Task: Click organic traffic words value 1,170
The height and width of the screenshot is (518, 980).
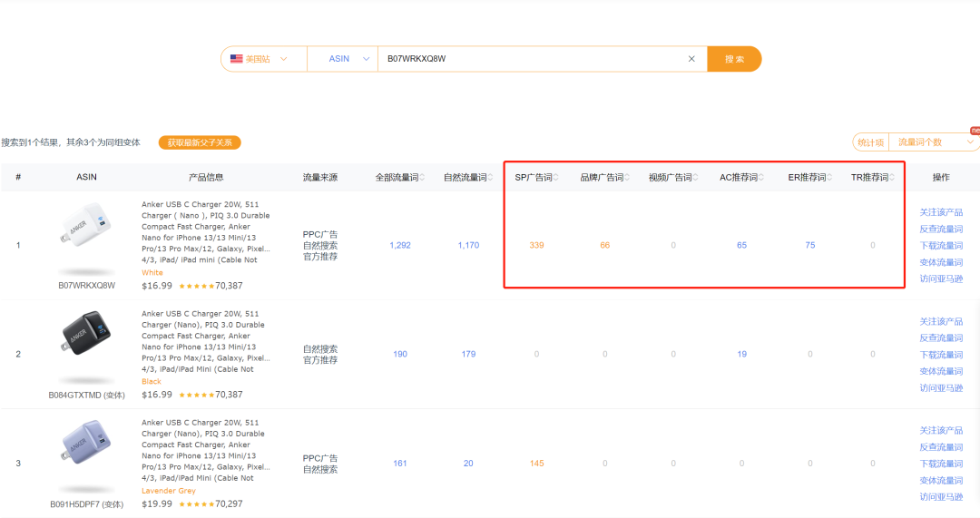Action: click(x=468, y=245)
